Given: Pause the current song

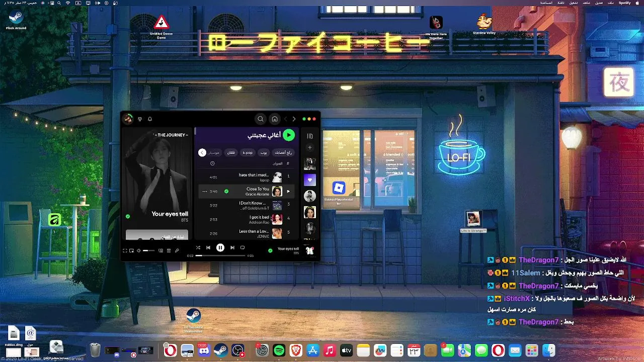Looking at the screenshot, I should 220,247.
